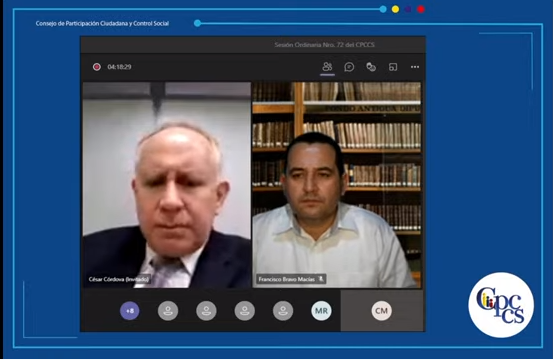Select third gray anonymous participant avatar
The image size is (553, 360).
point(244,311)
